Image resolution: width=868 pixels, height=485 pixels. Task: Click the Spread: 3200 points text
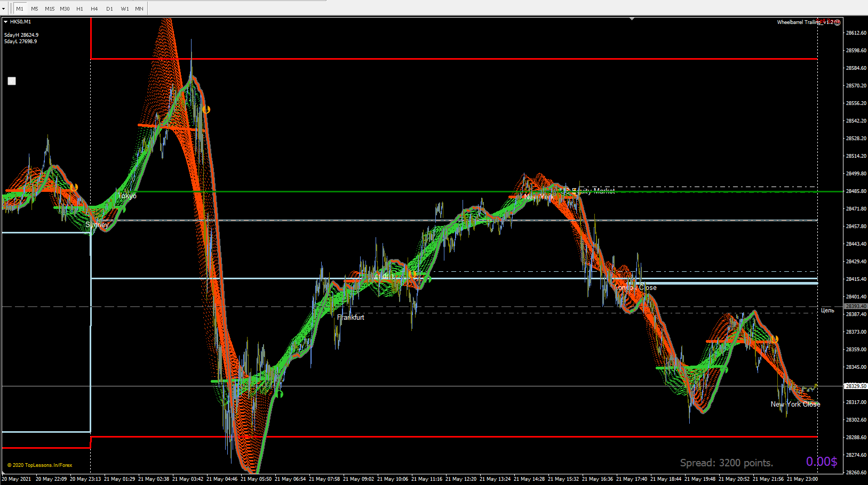click(726, 463)
